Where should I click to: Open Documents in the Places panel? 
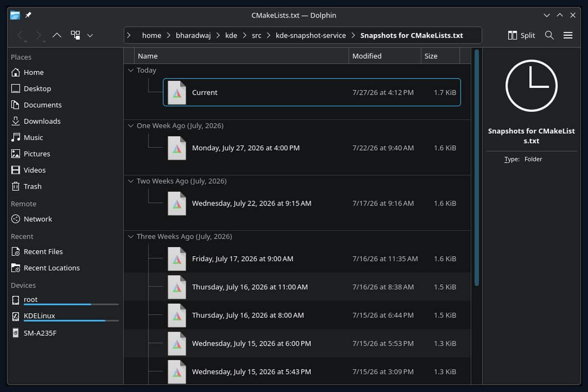coord(64,105)
